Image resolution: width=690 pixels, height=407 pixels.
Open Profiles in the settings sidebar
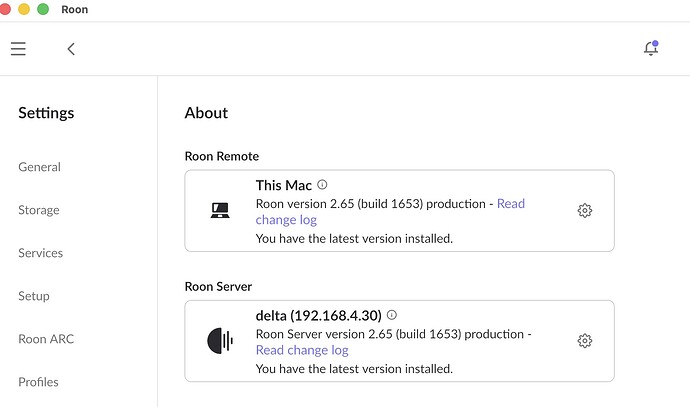point(38,382)
